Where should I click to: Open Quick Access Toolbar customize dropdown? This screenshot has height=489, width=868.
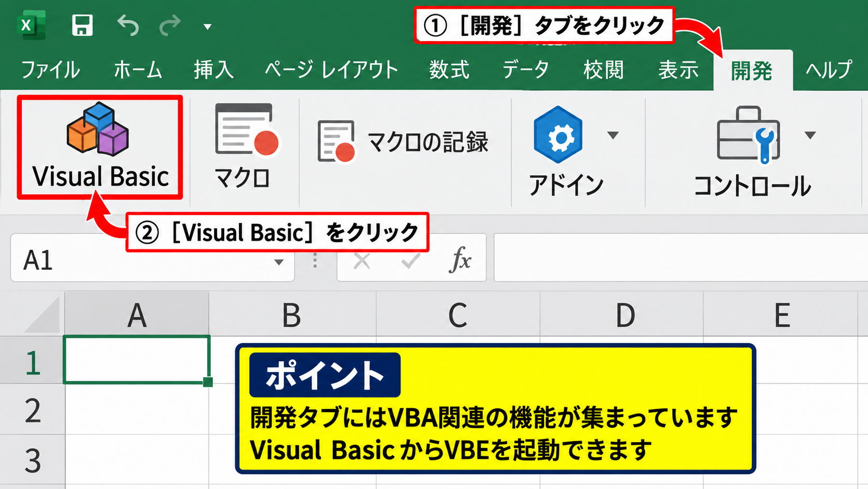208,27
